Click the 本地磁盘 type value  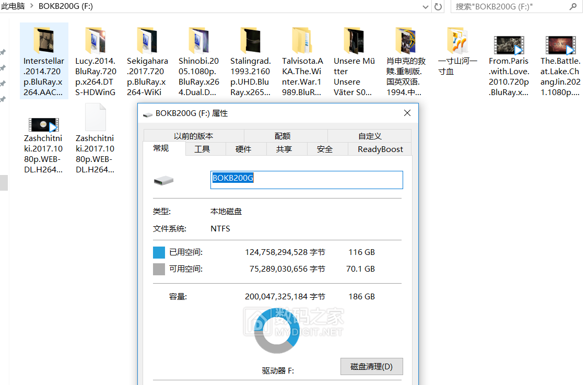226,211
